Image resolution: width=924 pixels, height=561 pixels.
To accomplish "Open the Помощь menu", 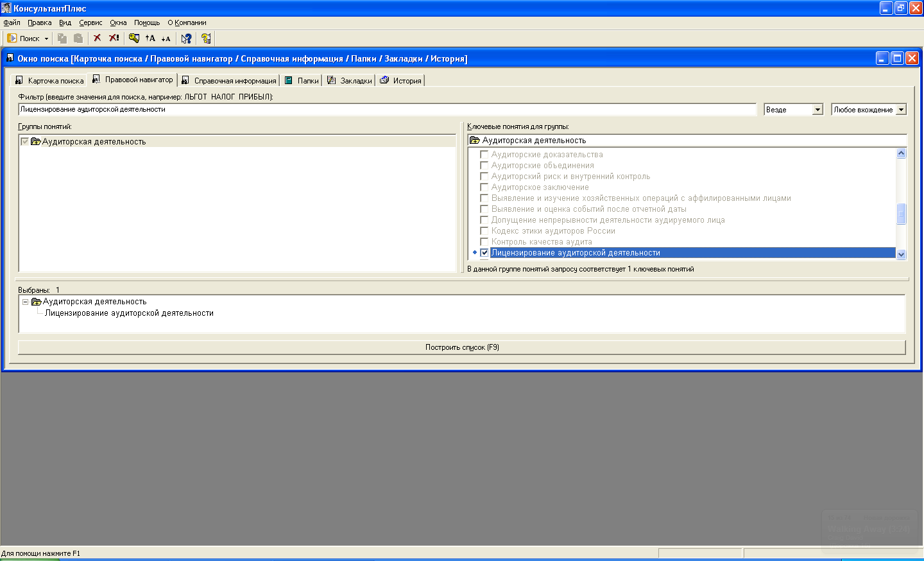I will click(x=147, y=22).
